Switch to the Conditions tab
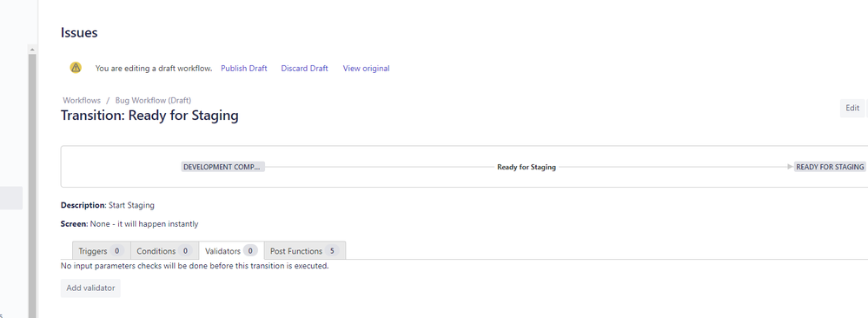The image size is (868, 318). pos(164,251)
